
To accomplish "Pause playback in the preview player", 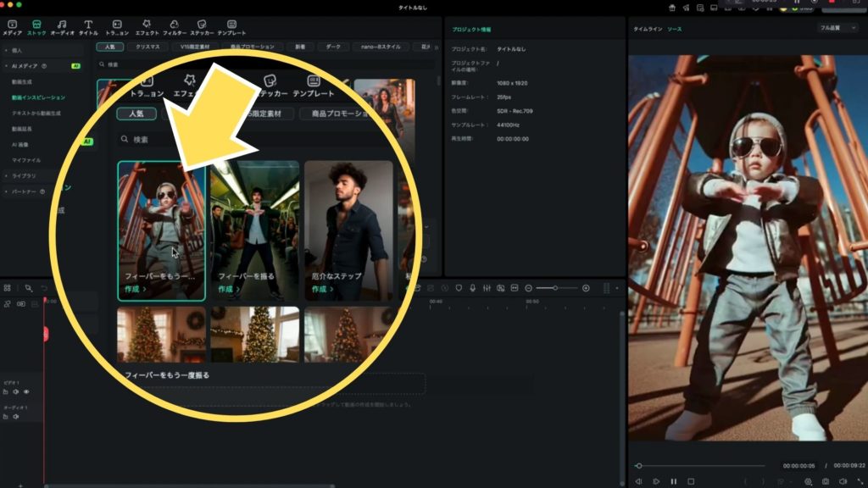I will click(x=674, y=481).
